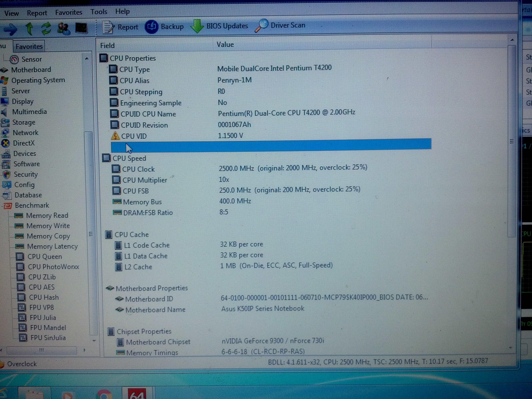Click the users icon in the toolbar

(x=64, y=29)
